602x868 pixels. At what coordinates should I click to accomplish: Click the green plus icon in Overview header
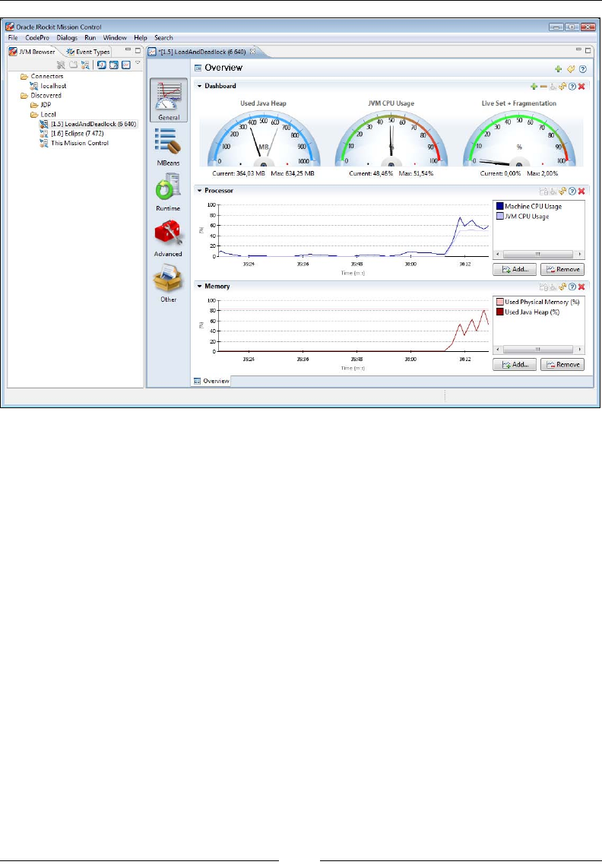[x=558, y=69]
